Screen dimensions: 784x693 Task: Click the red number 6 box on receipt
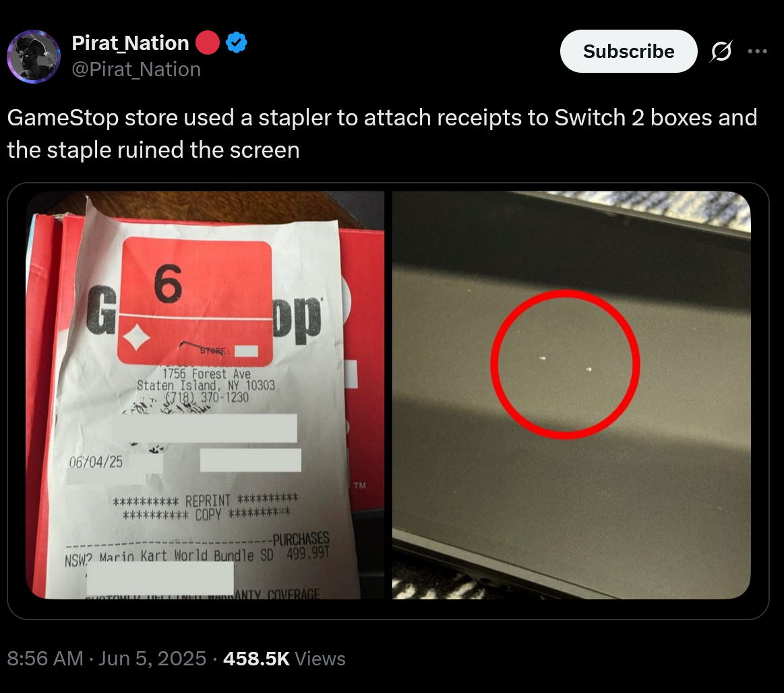pos(195,303)
